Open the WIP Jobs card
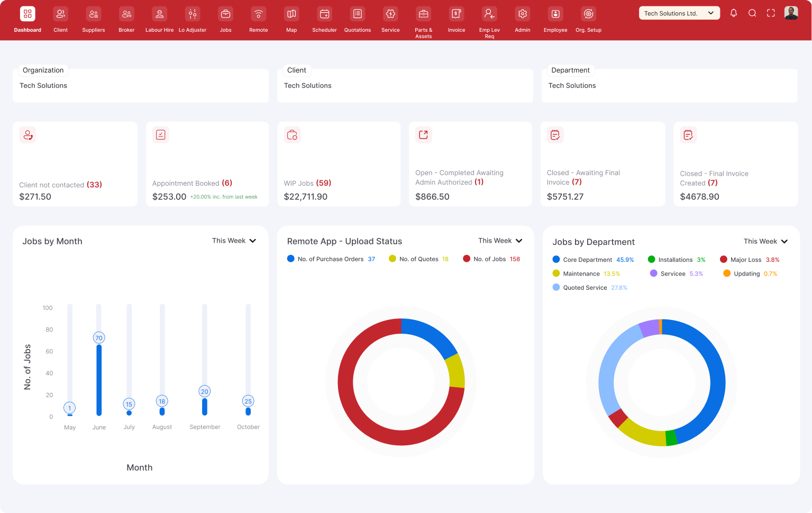The height and width of the screenshot is (513, 812). point(339,164)
